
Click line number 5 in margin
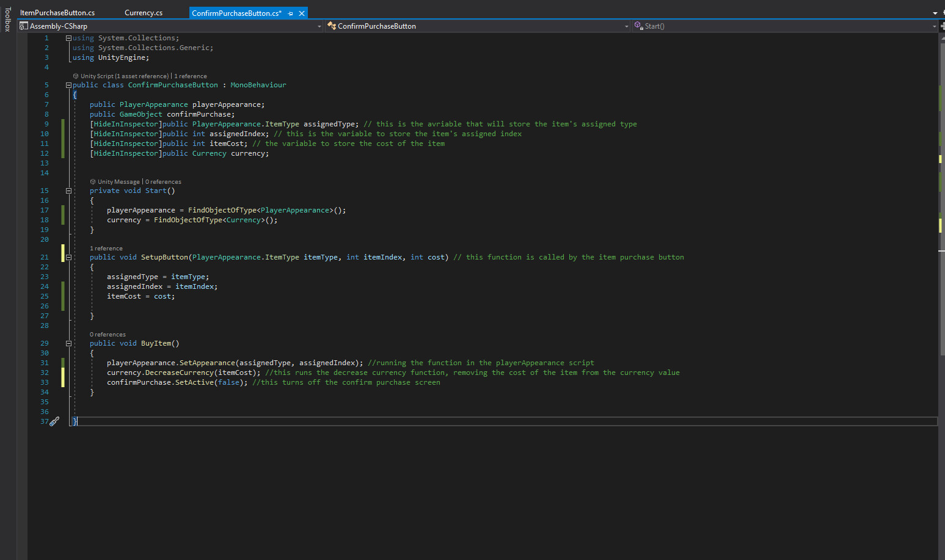coord(46,85)
